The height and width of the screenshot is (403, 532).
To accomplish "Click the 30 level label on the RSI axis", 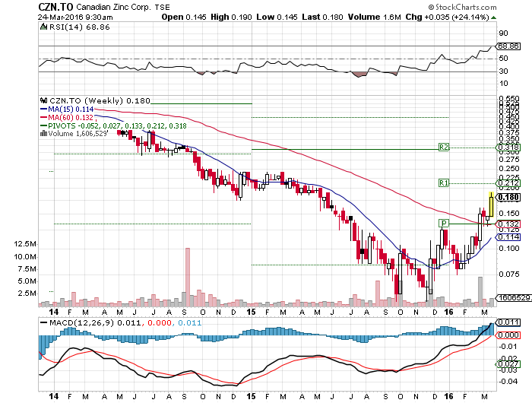I will [503, 71].
